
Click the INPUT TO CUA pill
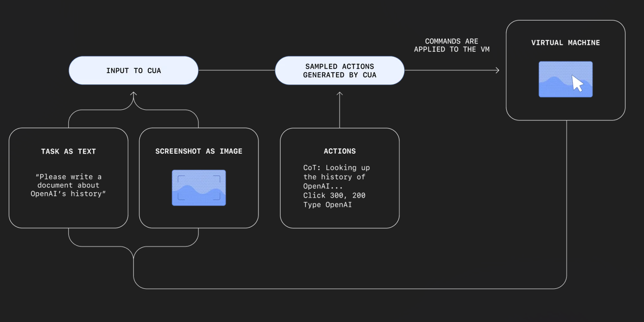coord(133,71)
